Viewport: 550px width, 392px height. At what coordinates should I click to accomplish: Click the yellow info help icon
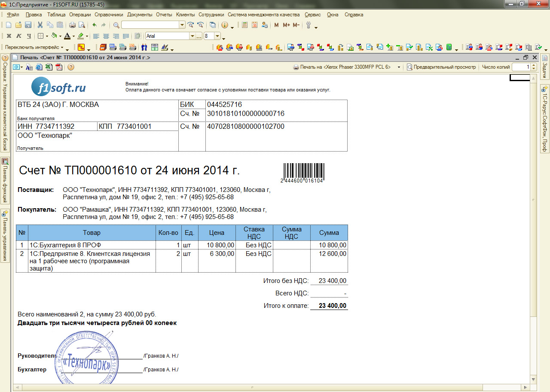(x=224, y=25)
